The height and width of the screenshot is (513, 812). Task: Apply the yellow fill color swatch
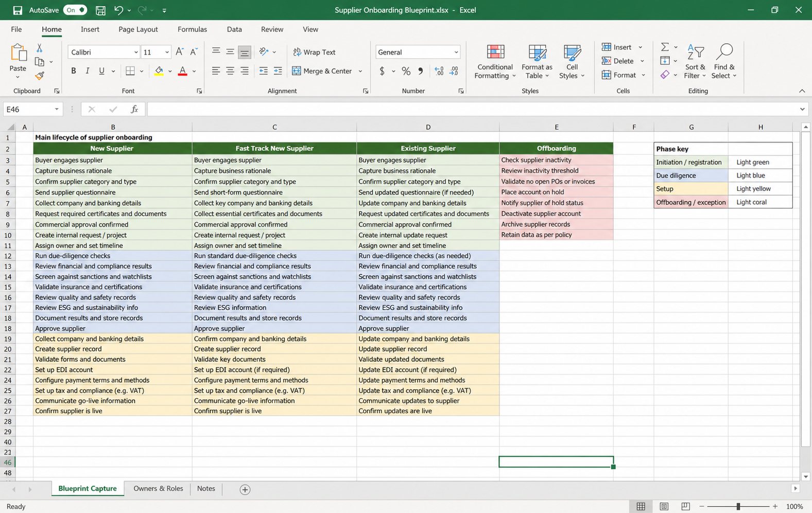pos(159,71)
